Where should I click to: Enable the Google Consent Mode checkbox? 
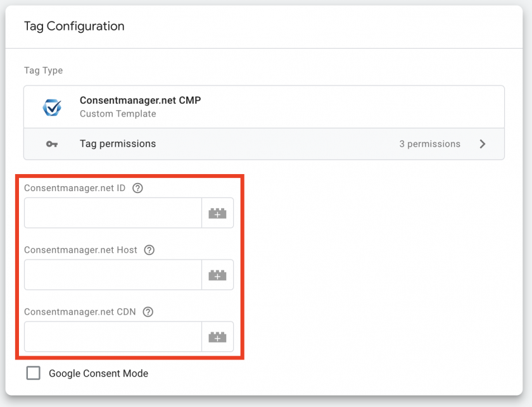click(x=33, y=373)
